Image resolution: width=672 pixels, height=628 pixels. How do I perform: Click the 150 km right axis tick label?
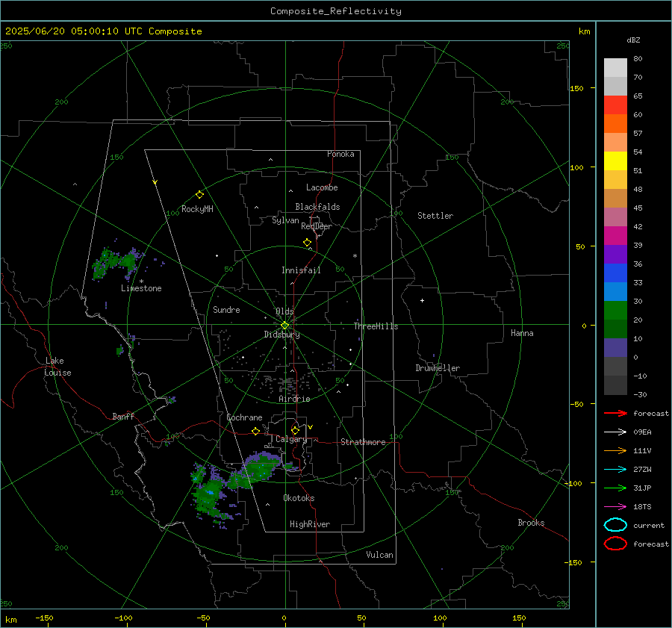click(576, 88)
